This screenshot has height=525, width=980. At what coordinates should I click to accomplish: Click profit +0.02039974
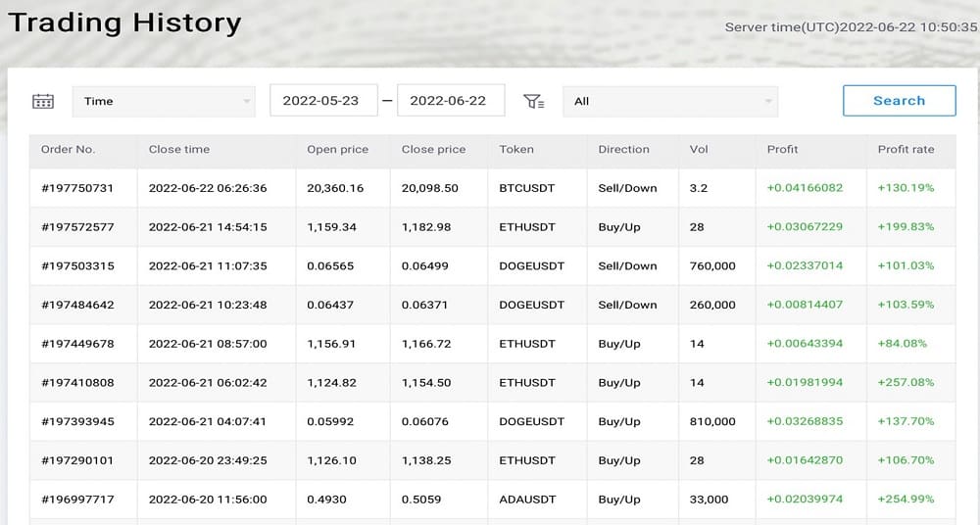[x=805, y=499]
